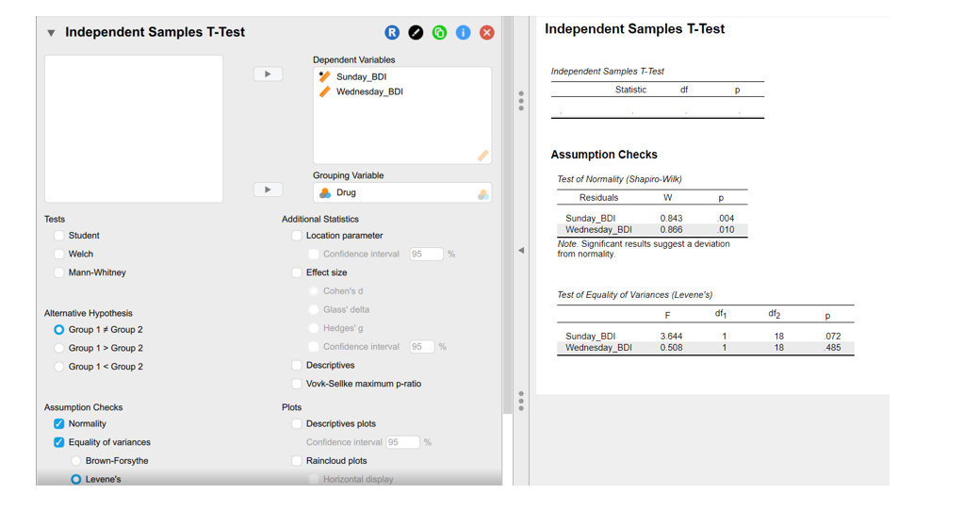Click the Descriptives plots confidence interval field
The image size is (980, 511).
tap(402, 442)
